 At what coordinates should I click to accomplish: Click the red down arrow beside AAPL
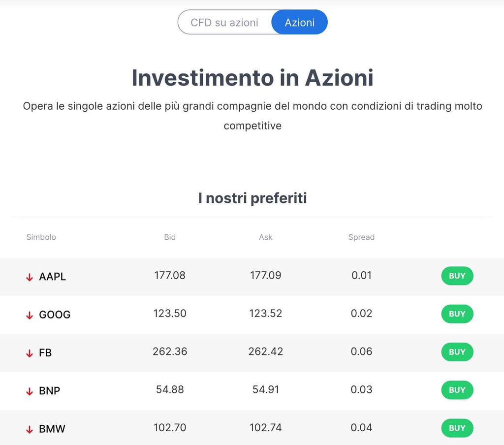pyautogui.click(x=30, y=277)
